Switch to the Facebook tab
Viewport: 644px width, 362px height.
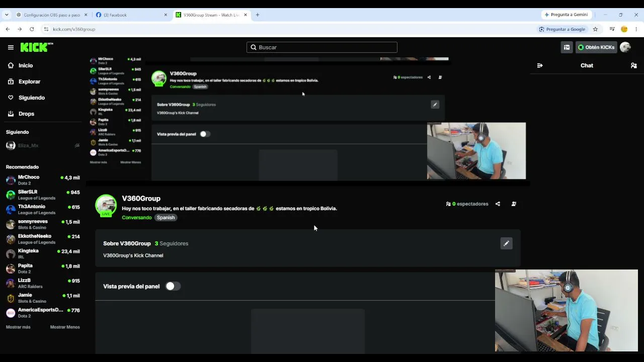point(132,15)
